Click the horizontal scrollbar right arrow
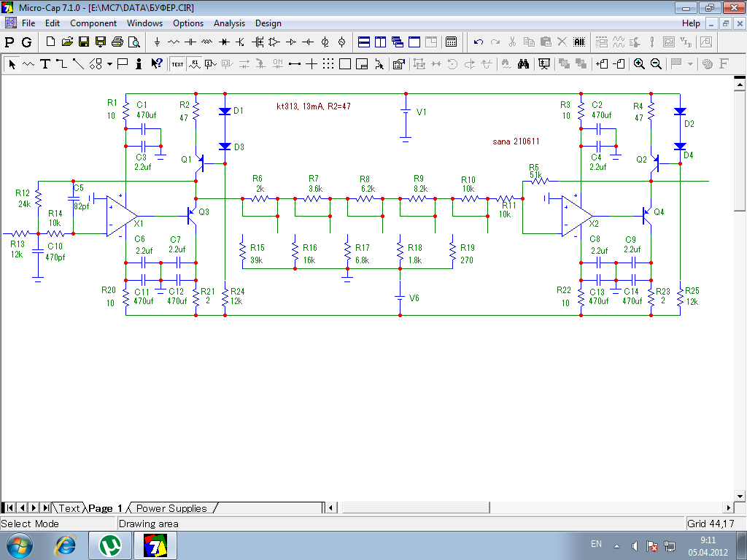The height and width of the screenshot is (560, 747). 728,508
